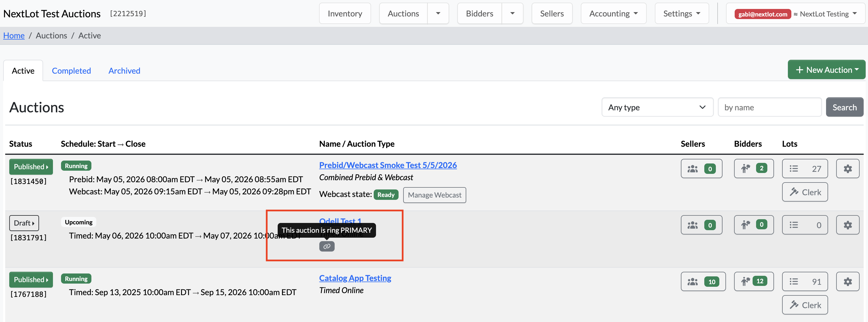View lots list showing 27 lots

click(x=805, y=169)
